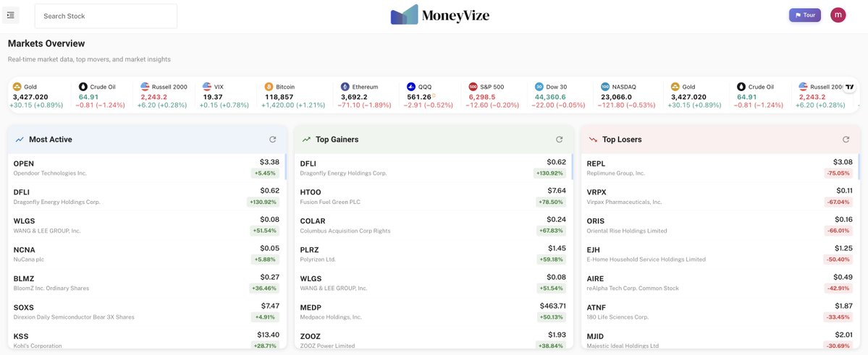This screenshot has width=868, height=355.
Task: Start the Tour
Action: 805,15
